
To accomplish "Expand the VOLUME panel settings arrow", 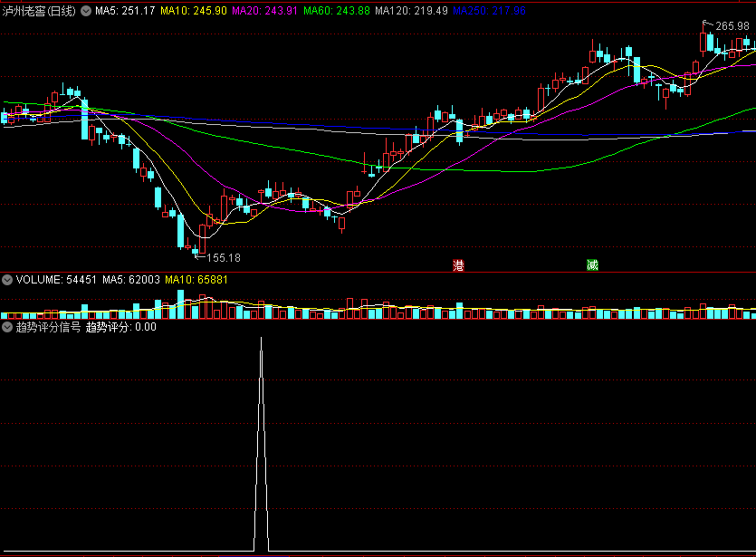I will point(7,280).
